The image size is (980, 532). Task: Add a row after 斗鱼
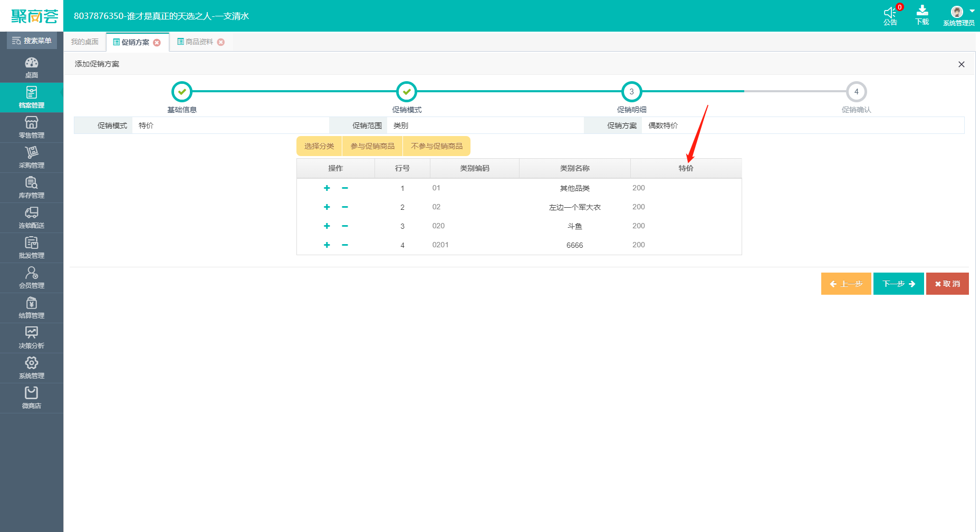tap(327, 226)
